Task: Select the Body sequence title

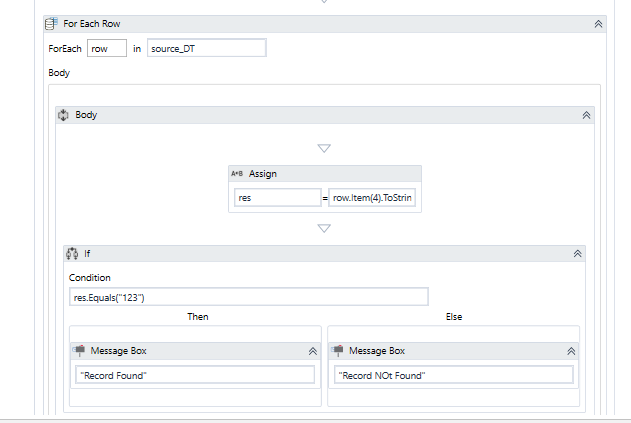Action: pyautogui.click(x=86, y=115)
